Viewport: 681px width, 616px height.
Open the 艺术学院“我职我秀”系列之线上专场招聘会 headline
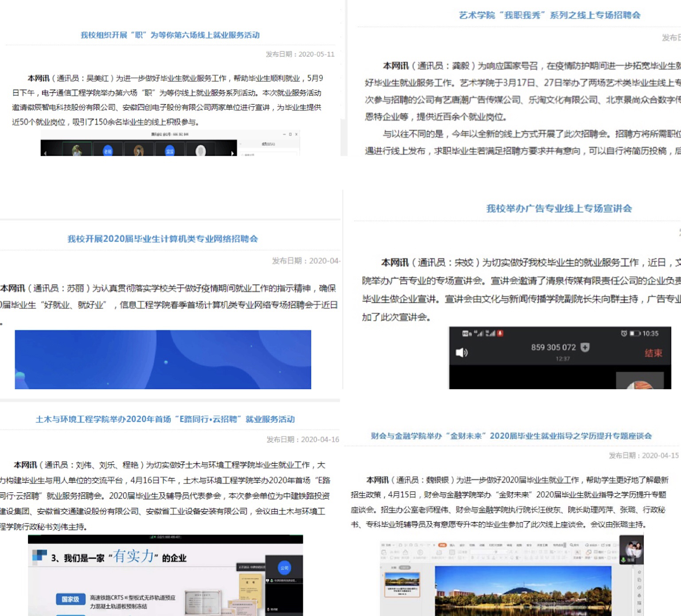coord(549,15)
